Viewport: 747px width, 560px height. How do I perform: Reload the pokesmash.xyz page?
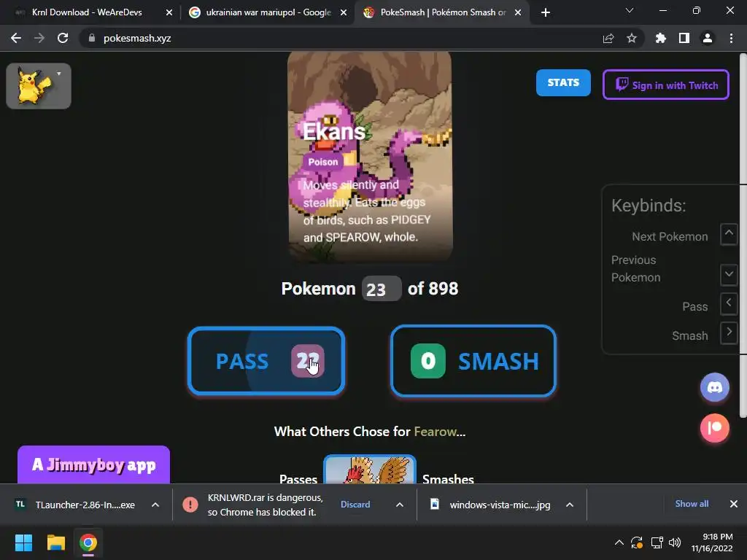63,38
